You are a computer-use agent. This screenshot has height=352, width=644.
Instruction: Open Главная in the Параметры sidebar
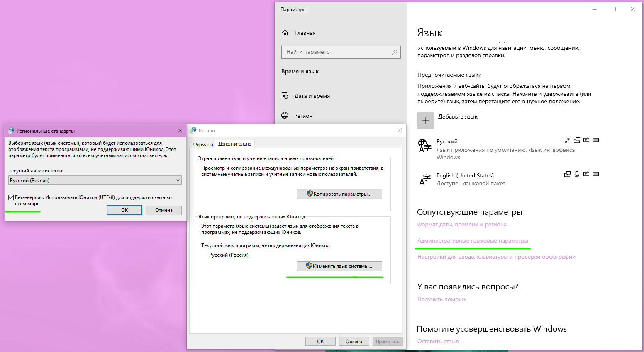(305, 33)
